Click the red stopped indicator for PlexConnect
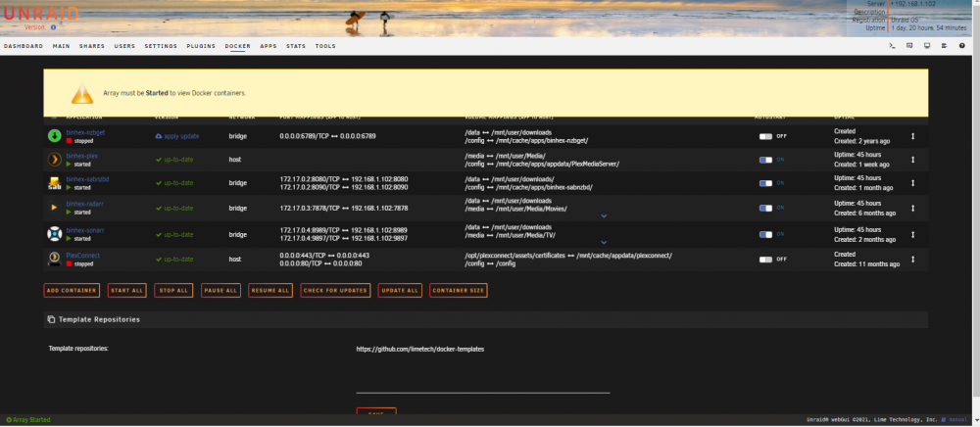Screen dimensions: 980x427 pyautogui.click(x=70, y=264)
